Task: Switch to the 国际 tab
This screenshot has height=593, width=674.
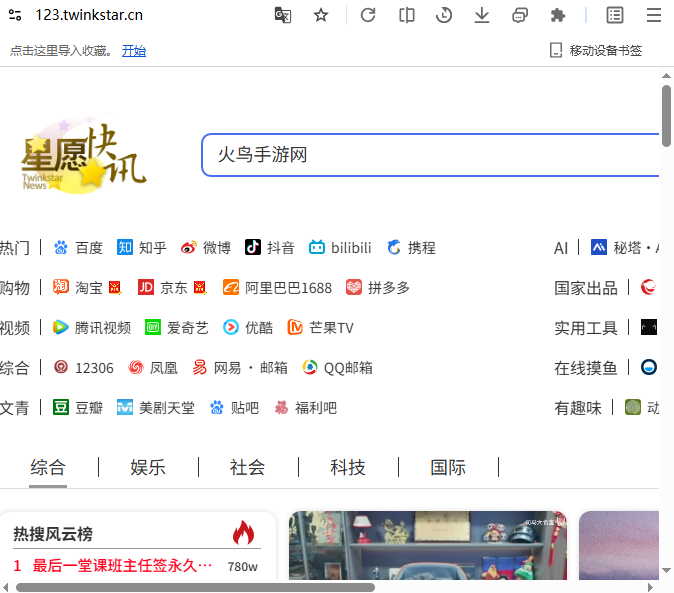Action: coord(448,468)
